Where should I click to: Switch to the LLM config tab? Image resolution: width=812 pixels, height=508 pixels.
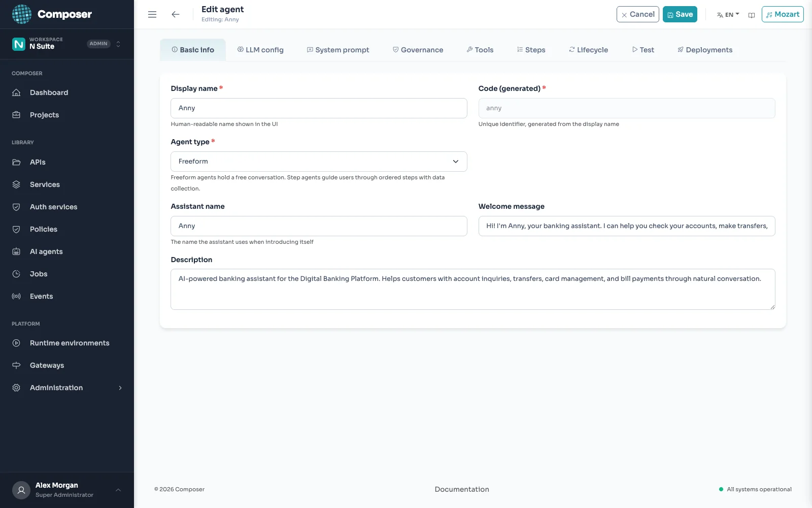260,50
